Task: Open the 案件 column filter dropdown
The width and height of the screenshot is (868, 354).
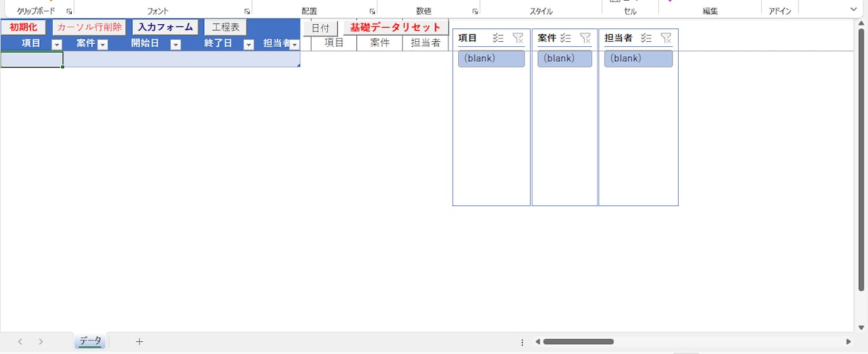Action: pos(102,44)
